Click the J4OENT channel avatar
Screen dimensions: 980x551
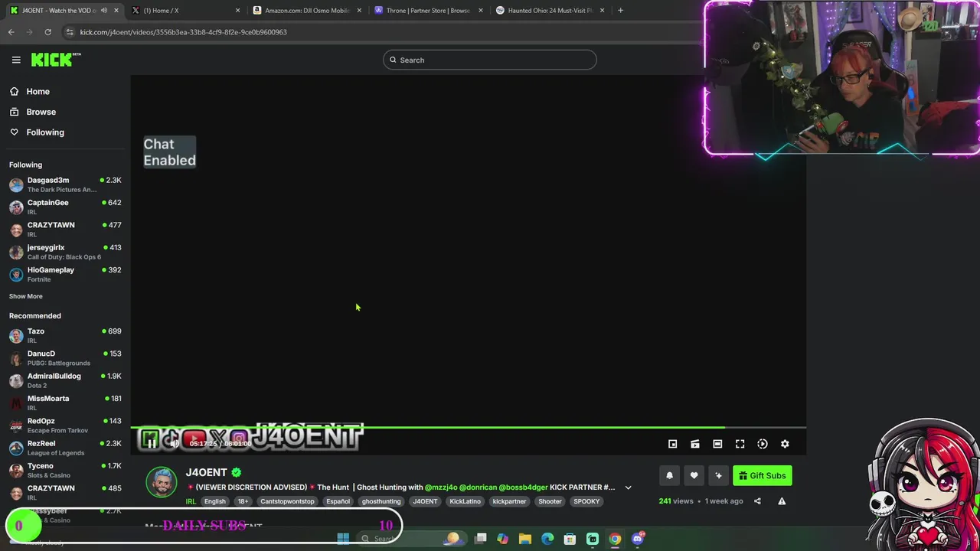(x=162, y=482)
